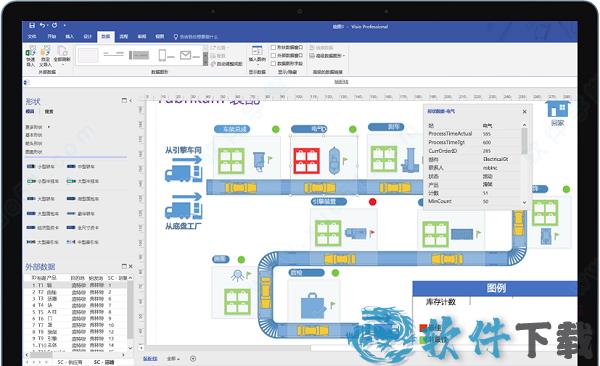Choose the envelope icon data graphic
The height and width of the screenshot is (366, 600).
189,56
